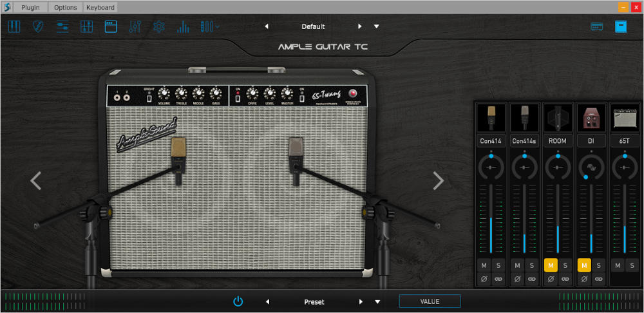Click the 65T channel name button
The image size is (644, 313).
coord(625,141)
